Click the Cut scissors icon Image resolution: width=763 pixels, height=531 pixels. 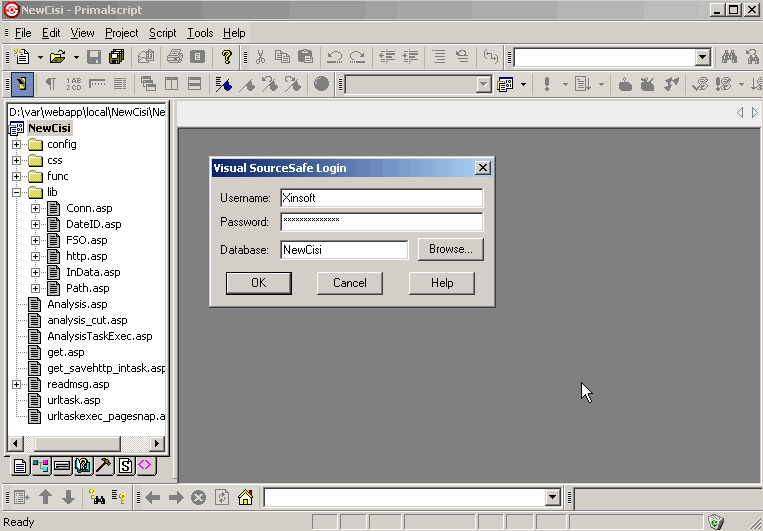pyautogui.click(x=260, y=57)
